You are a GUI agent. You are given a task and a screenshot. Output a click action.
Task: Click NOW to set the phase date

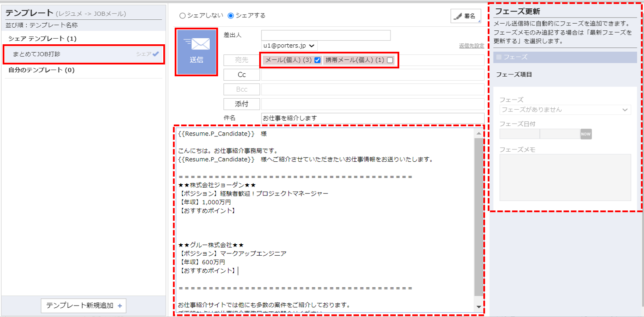pos(586,134)
